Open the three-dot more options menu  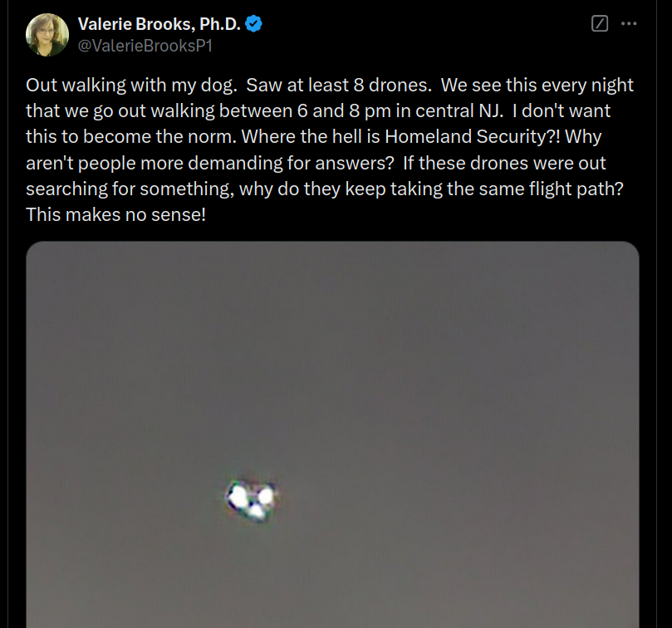629,23
